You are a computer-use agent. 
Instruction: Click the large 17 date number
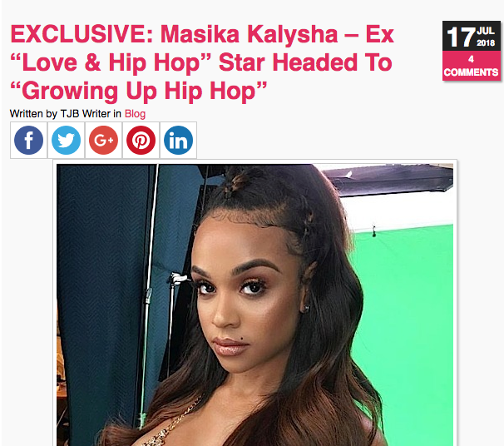461,37
